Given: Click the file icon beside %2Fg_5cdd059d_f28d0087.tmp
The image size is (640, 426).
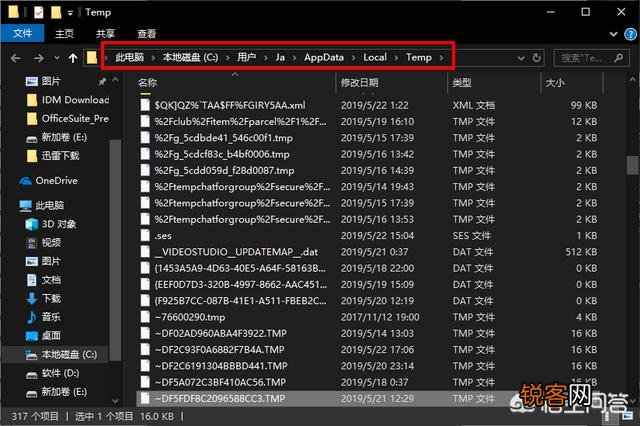Looking at the screenshot, I should (x=145, y=171).
